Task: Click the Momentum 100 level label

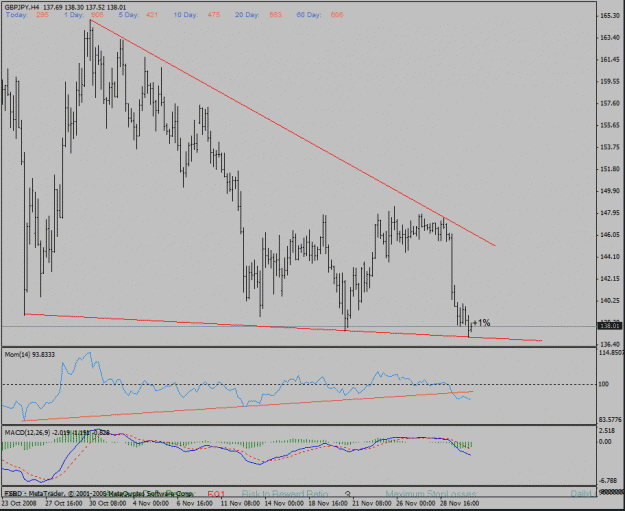Action: coord(604,384)
